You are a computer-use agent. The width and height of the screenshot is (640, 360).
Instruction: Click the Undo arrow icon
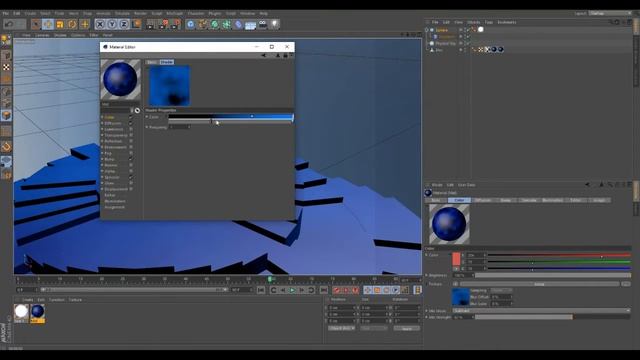9,24
